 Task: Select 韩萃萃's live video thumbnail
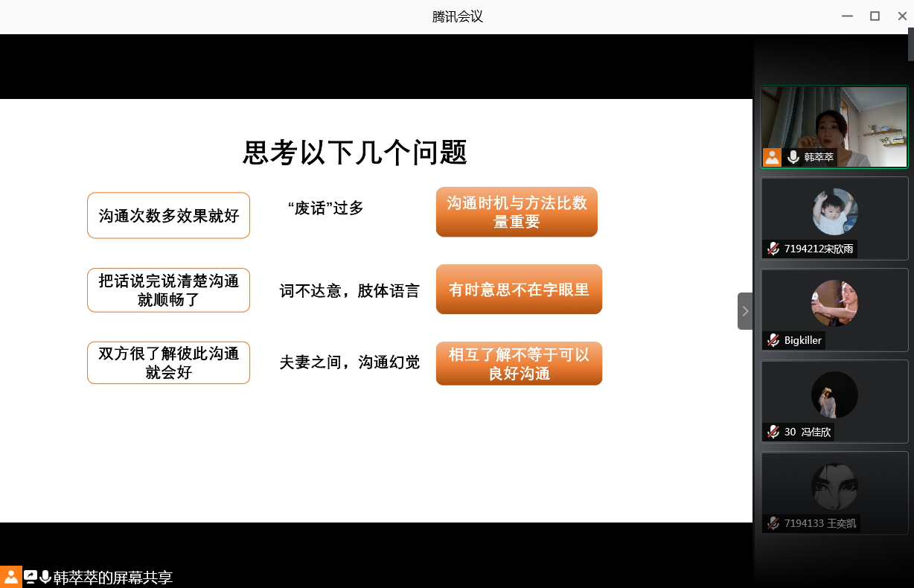click(834, 127)
